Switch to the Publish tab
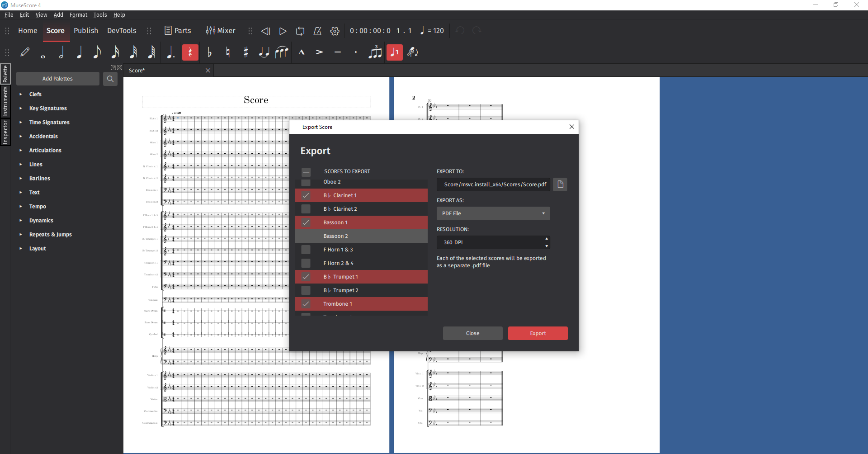Screen dimensions: 868x454 (86, 31)
